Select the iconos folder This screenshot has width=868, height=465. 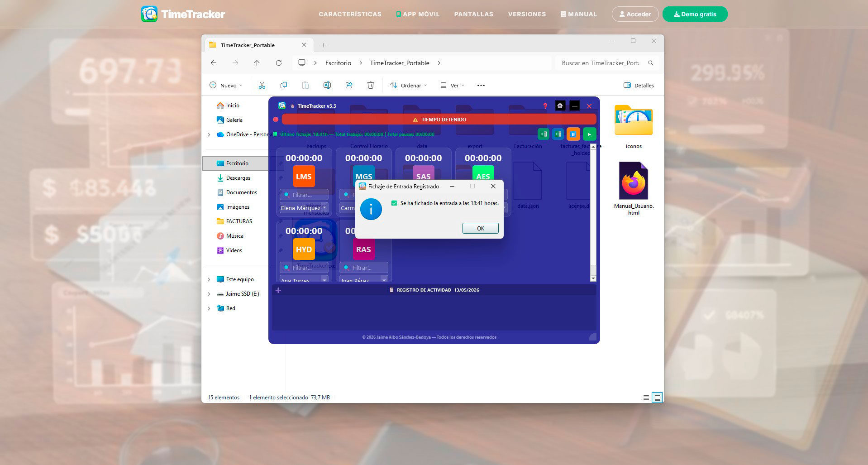[x=634, y=127]
